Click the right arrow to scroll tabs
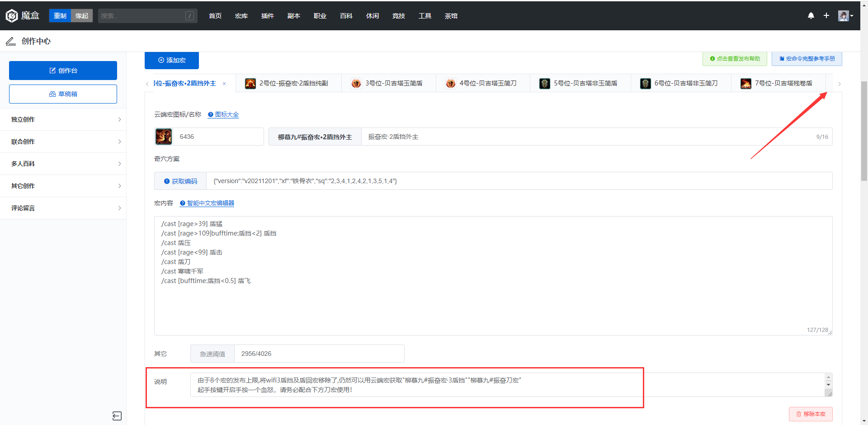This screenshot has width=868, height=425. click(x=840, y=84)
